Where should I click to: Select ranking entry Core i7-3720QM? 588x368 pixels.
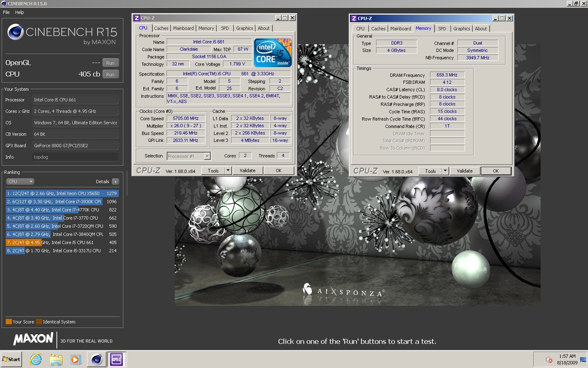click(62, 226)
